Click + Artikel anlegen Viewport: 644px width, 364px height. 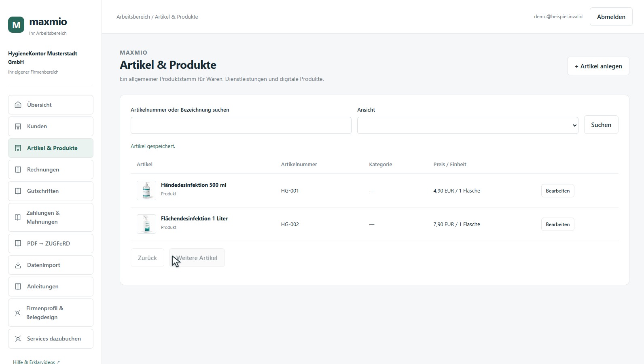pyautogui.click(x=598, y=66)
